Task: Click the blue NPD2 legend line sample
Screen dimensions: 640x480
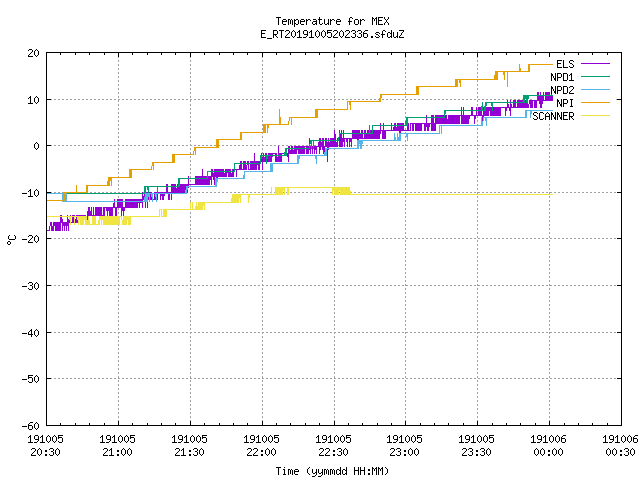Action: 595,89
